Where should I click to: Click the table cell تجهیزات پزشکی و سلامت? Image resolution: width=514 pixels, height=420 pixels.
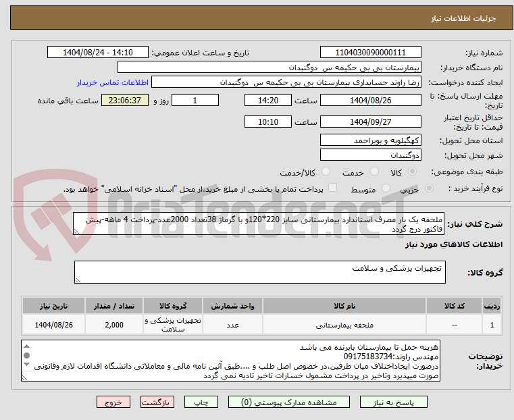coord(173,325)
